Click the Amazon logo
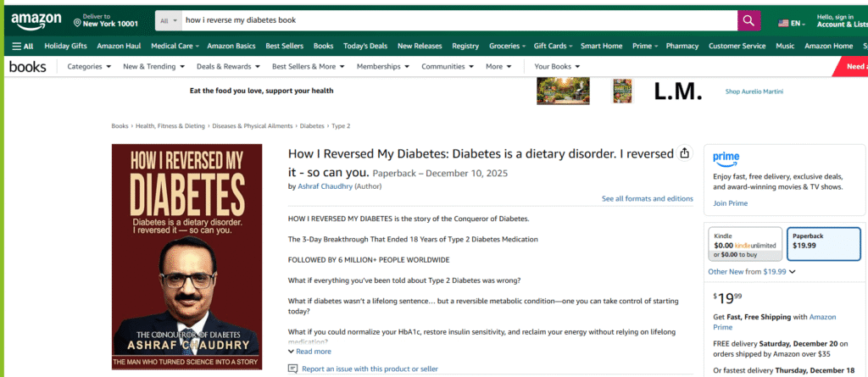This screenshot has width=868, height=377. [x=36, y=21]
